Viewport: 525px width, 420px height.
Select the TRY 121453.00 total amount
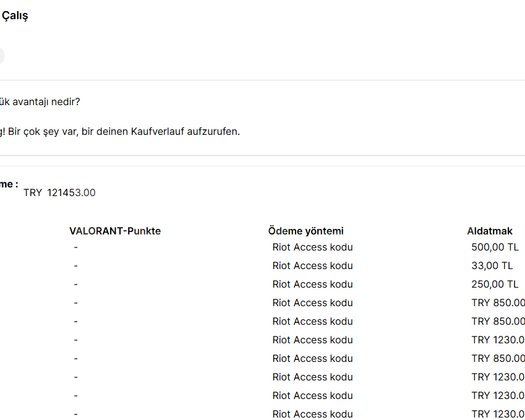pos(60,193)
